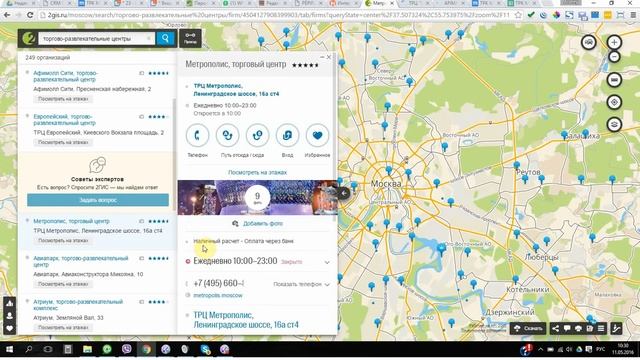Minimize the Метрополис card
Viewport: 640px width, 360px height.
(x=322, y=57)
